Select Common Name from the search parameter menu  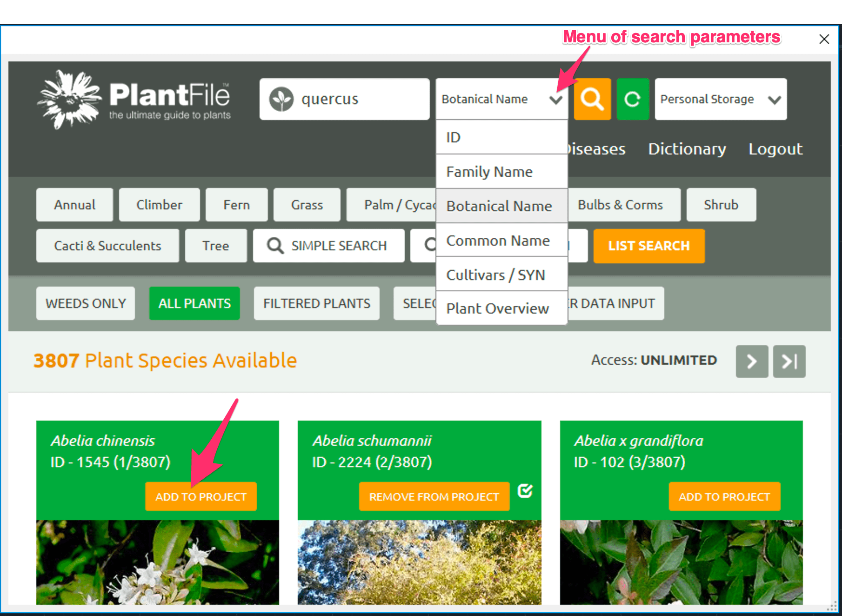pyautogui.click(x=497, y=241)
